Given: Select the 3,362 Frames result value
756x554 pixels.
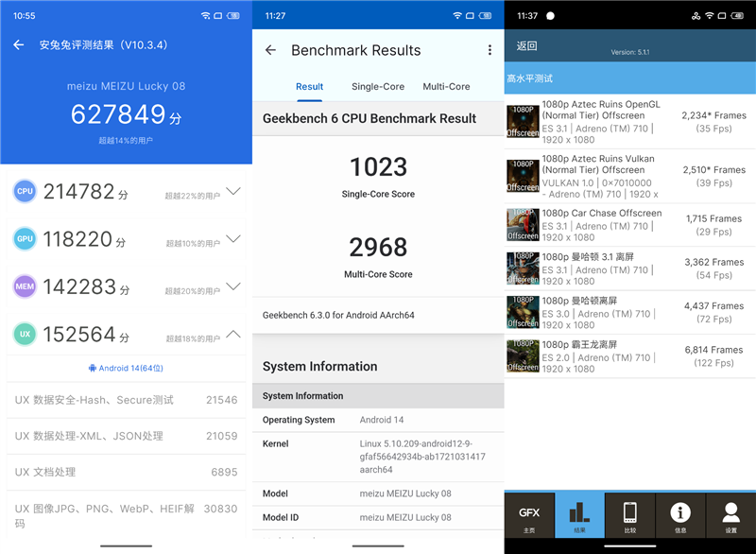Looking at the screenshot, I should click(x=713, y=262).
